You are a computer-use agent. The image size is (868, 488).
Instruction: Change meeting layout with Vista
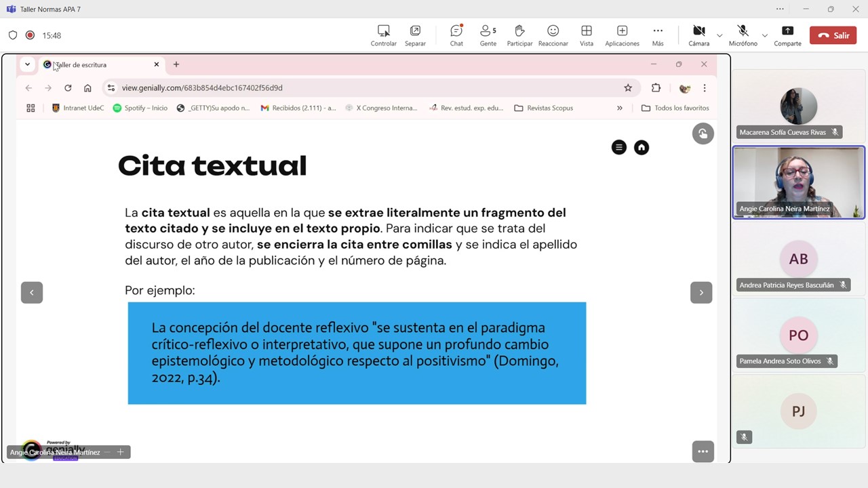tap(587, 35)
